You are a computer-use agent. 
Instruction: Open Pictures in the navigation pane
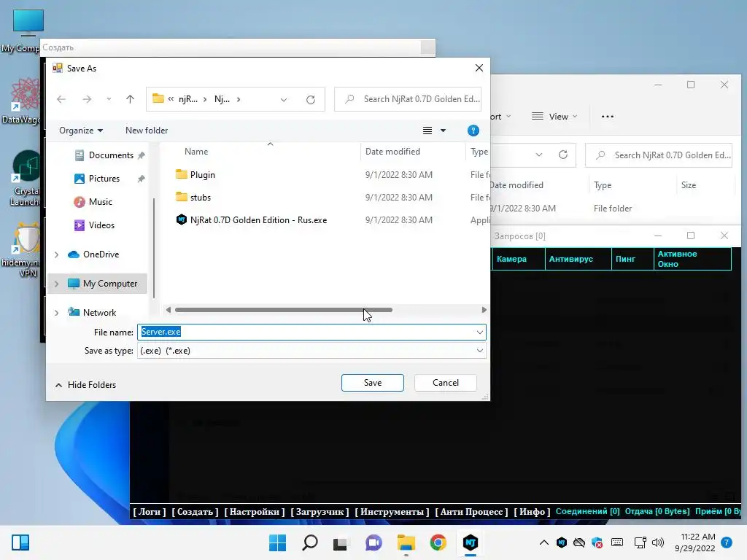click(104, 179)
